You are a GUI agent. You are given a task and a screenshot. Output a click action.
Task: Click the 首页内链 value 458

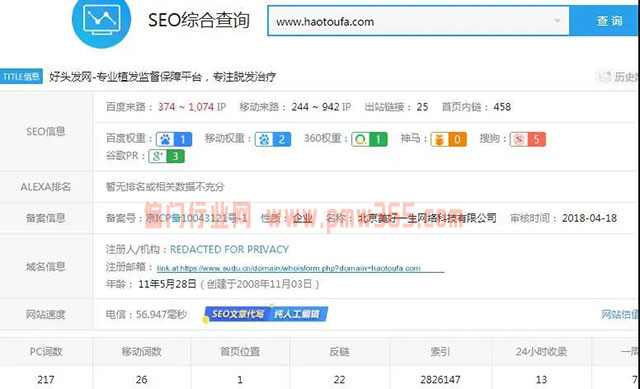(502, 107)
